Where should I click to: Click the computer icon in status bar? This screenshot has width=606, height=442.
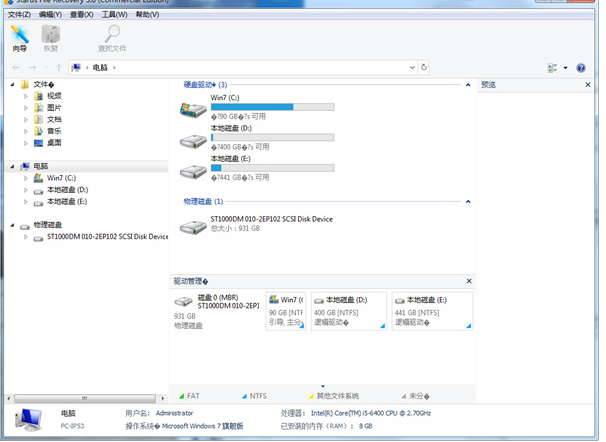pos(29,420)
